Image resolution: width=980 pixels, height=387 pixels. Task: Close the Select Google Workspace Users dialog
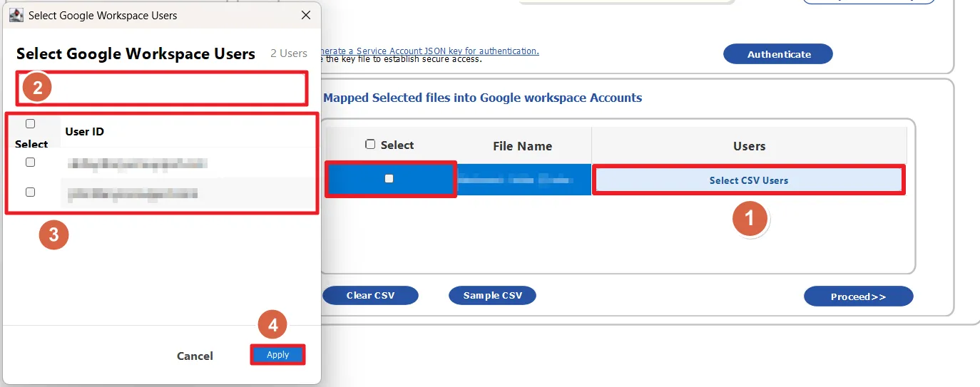306,15
